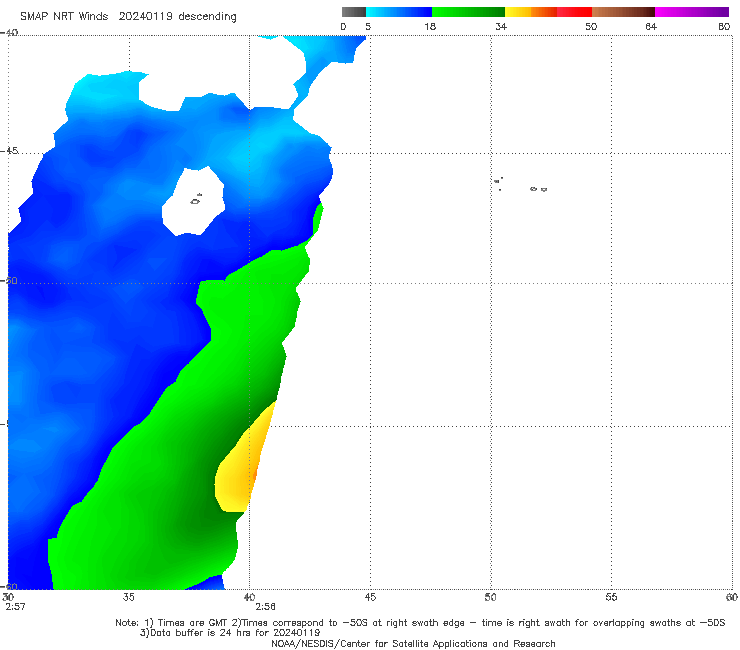Viewport: 740px width, 650px height.
Task: Click the 'SMAP NRT Winds 20240119 descending' title
Action: coord(128,17)
